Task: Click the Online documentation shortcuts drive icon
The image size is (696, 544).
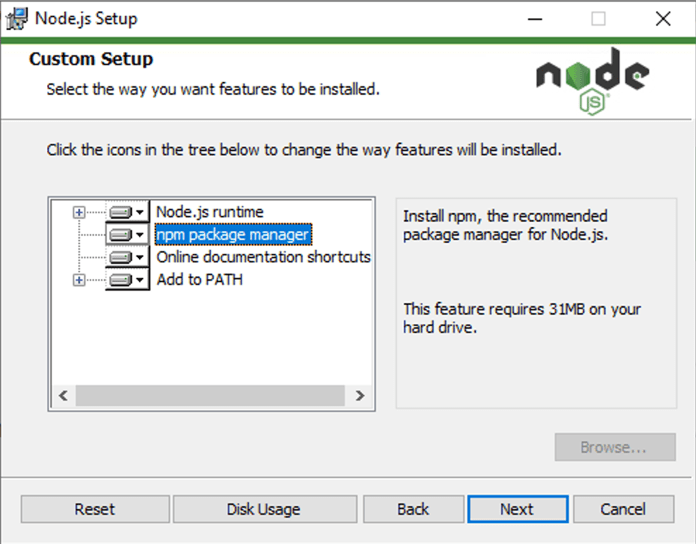Action: point(127,258)
